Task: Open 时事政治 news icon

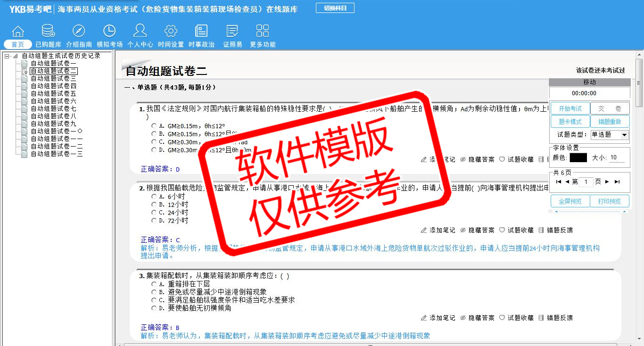Action: click(x=201, y=32)
